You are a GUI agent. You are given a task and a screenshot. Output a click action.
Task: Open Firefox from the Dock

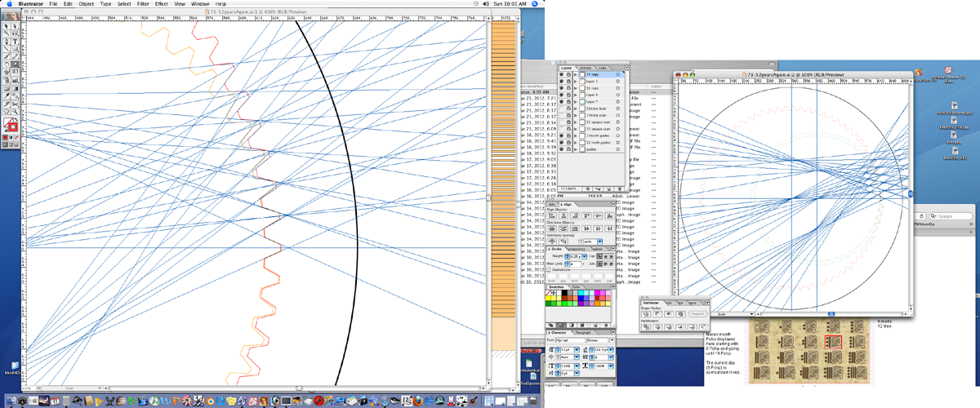tap(418, 401)
